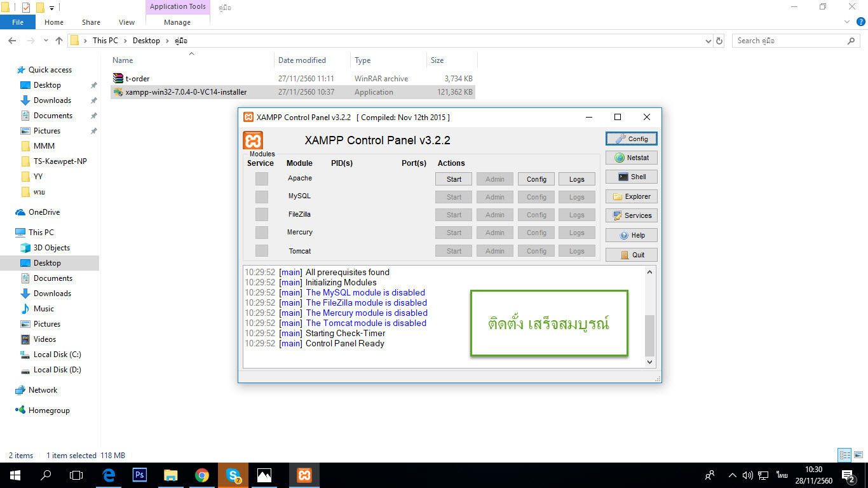Switch to the Home ribbon tab
This screenshot has width=868, height=488.
click(54, 22)
